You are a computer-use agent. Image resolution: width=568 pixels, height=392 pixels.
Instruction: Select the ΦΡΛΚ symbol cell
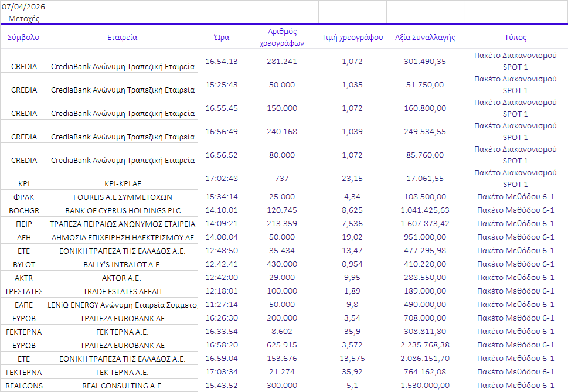[x=24, y=197]
